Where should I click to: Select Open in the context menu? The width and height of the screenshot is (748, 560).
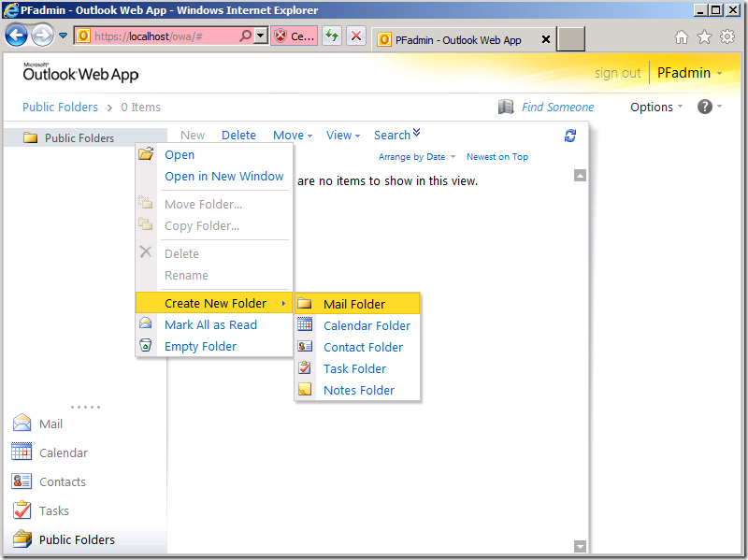point(214,154)
